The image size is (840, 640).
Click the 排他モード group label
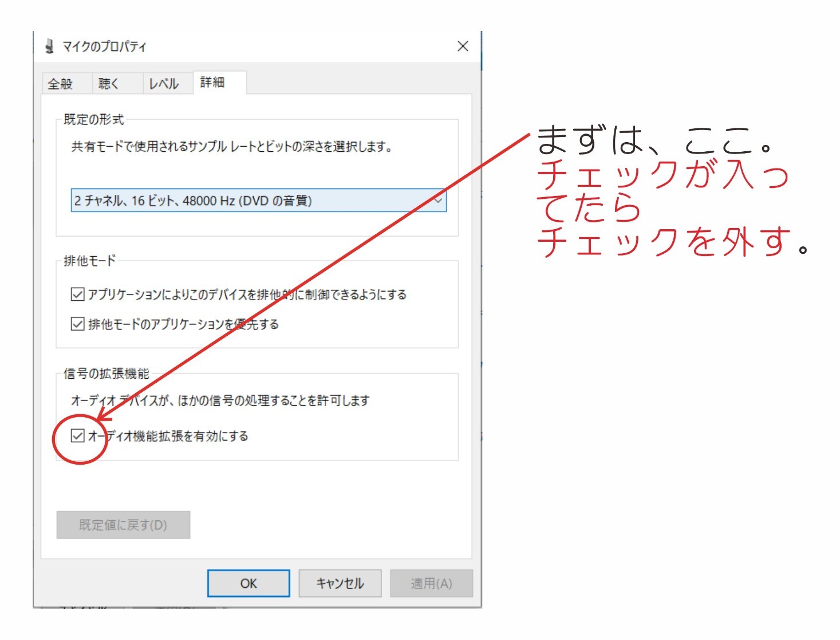pyautogui.click(x=89, y=261)
